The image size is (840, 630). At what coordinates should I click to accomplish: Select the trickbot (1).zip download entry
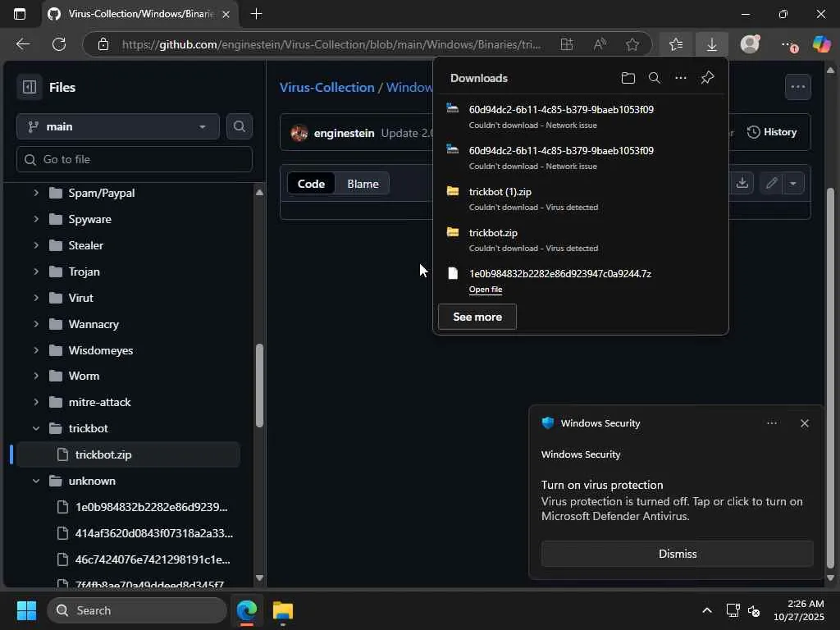coord(581,199)
